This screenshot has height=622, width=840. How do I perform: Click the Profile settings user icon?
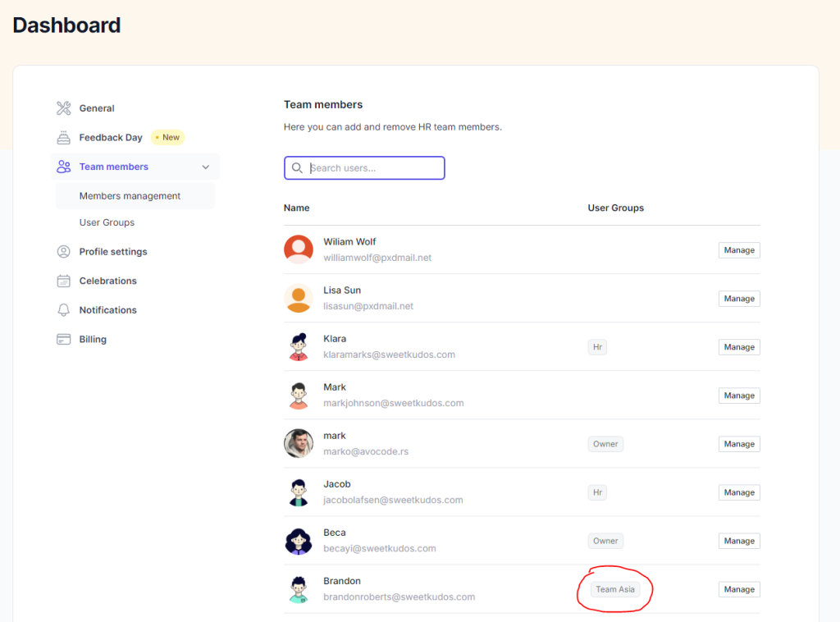coord(64,252)
